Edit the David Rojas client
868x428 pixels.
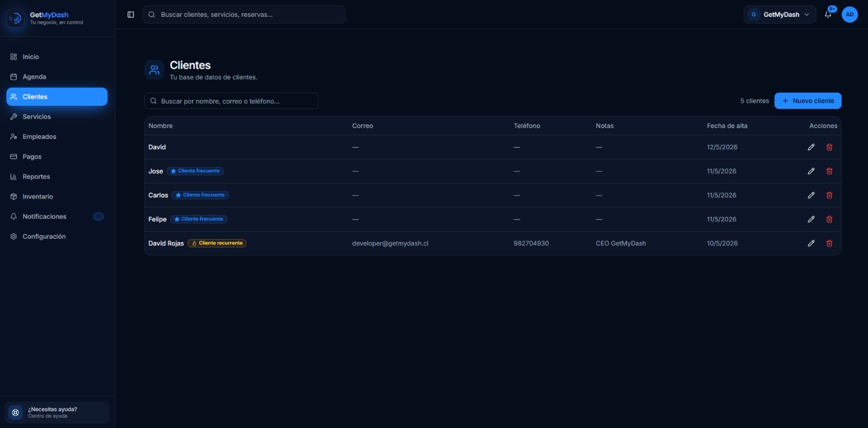[x=811, y=244]
